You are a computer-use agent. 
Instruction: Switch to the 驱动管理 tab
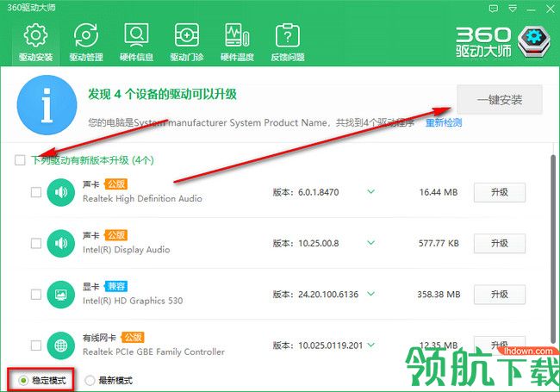[x=86, y=43]
